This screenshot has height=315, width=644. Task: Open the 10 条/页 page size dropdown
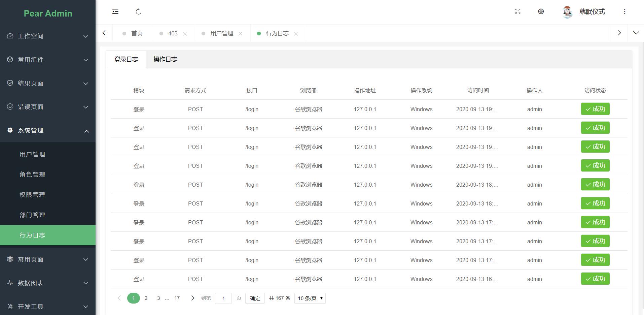pos(310,298)
